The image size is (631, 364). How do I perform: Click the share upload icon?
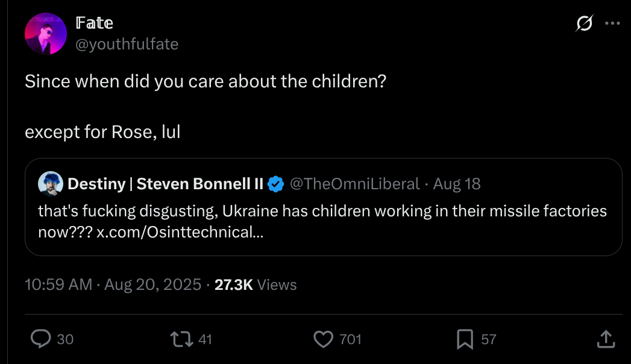click(606, 339)
